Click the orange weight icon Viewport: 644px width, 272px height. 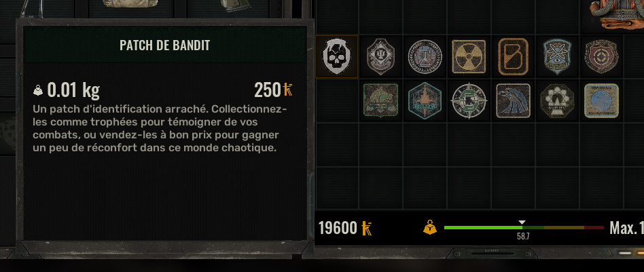coord(429,227)
